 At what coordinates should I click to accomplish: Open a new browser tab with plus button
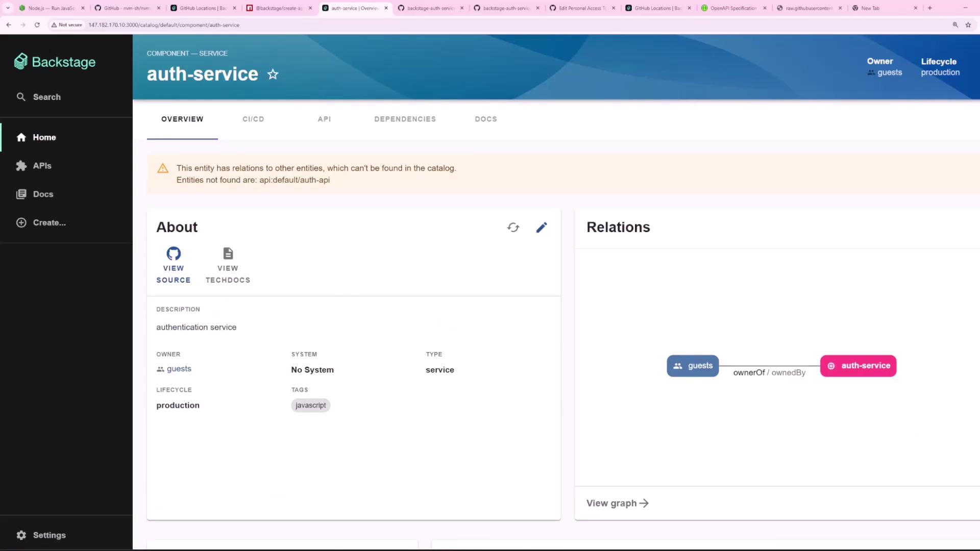(930, 8)
